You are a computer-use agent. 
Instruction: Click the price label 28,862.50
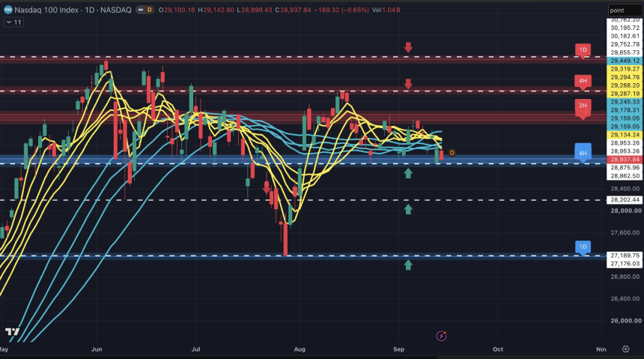(625, 176)
